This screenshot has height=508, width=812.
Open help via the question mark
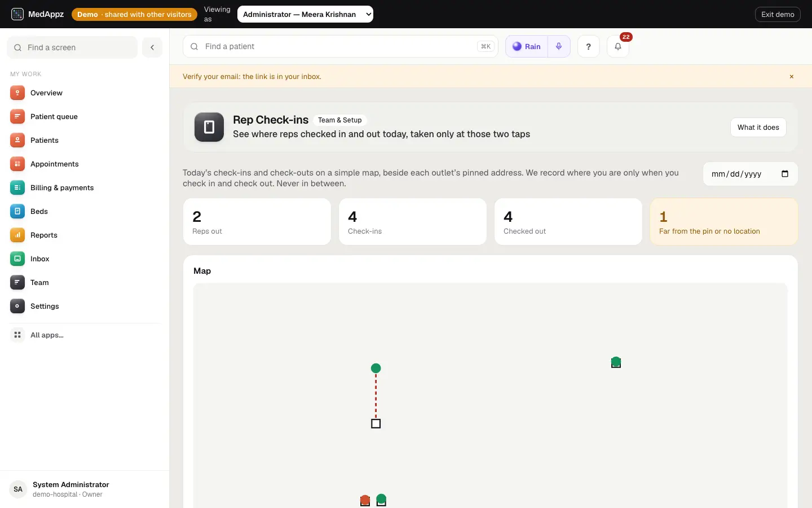tap(589, 46)
